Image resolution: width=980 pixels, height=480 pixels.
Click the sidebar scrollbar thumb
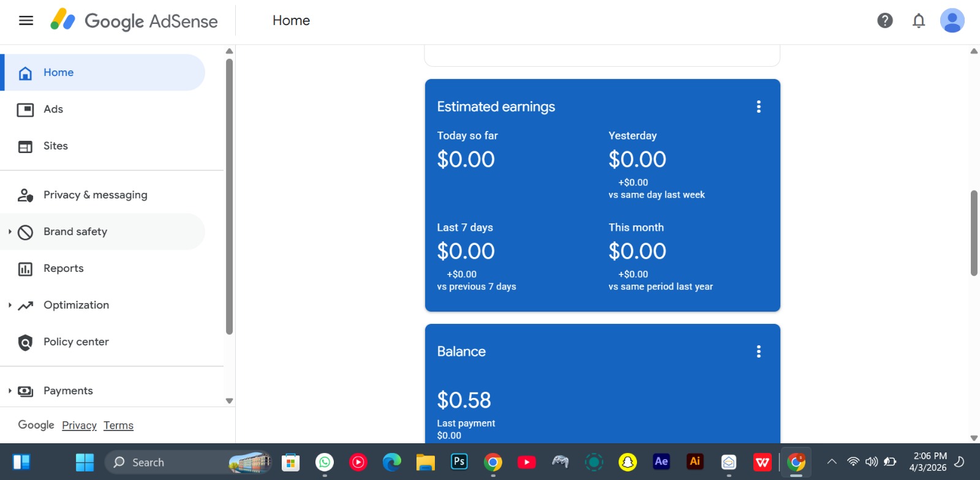[229, 197]
